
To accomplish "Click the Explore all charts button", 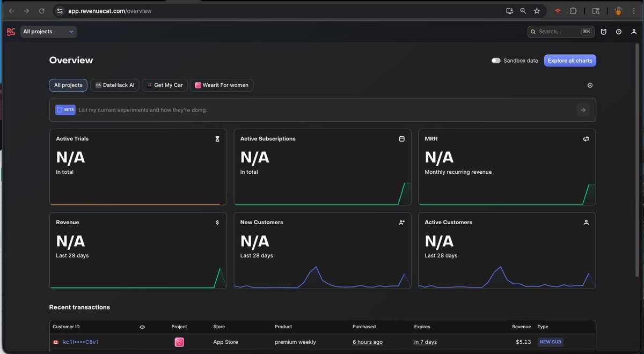I will [570, 61].
